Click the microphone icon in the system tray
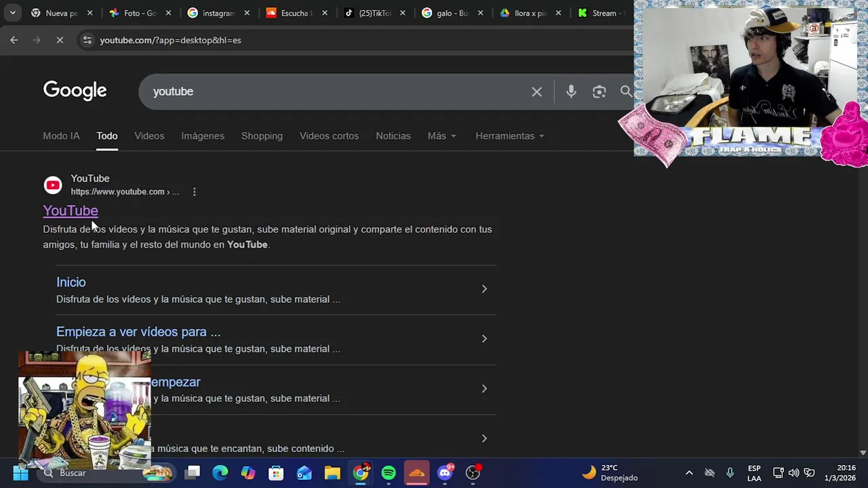The width and height of the screenshot is (868, 488). point(730,472)
